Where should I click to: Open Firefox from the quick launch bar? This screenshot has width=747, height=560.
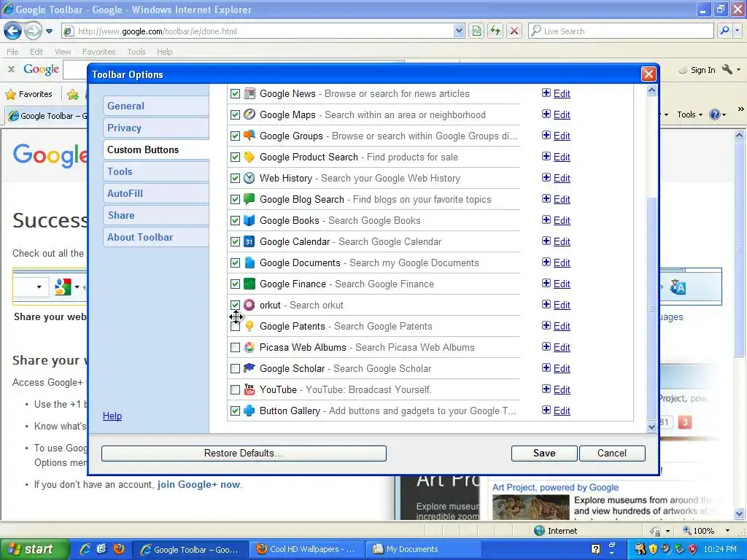pos(118,549)
